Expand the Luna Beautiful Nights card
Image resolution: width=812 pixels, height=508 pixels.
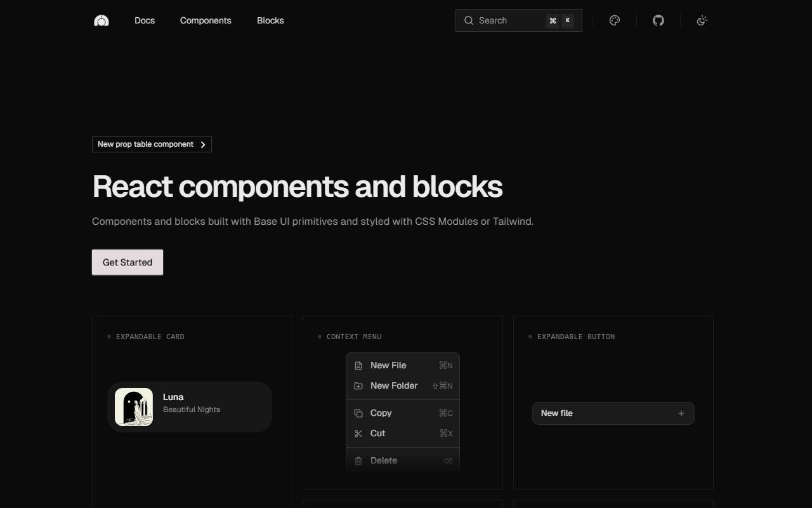(x=190, y=407)
